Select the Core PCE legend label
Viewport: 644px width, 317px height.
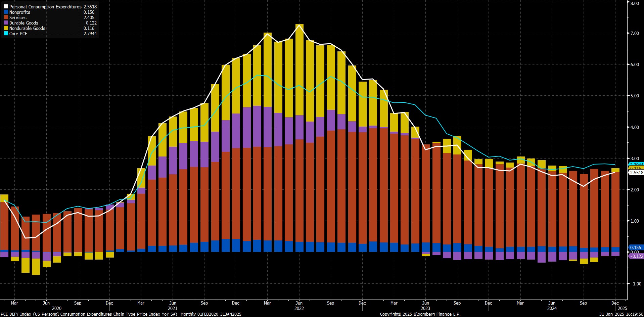18,34
